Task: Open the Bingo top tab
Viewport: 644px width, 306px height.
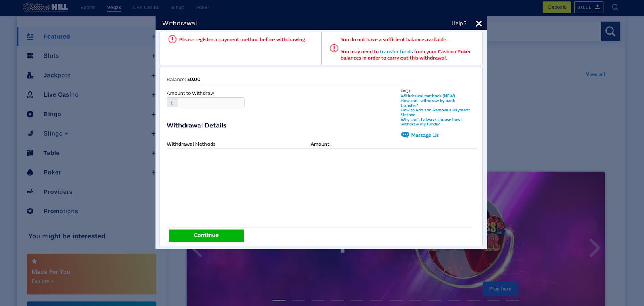Action: (x=178, y=7)
